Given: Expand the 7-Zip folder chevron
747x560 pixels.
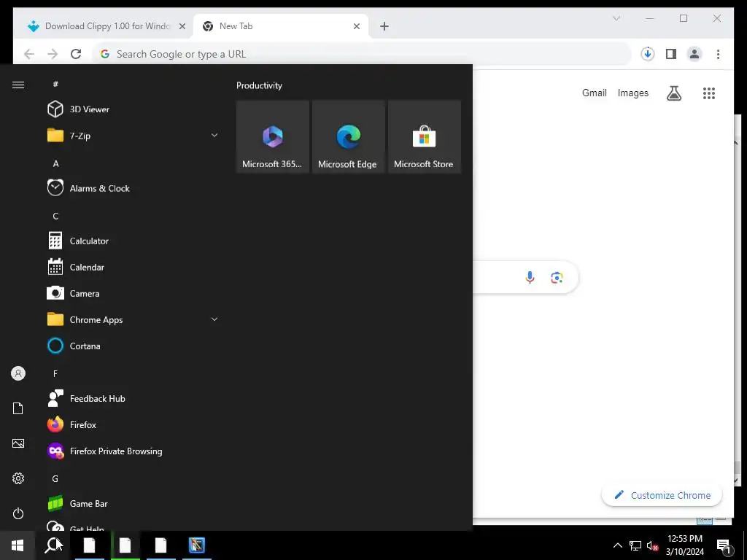Looking at the screenshot, I should [x=214, y=135].
